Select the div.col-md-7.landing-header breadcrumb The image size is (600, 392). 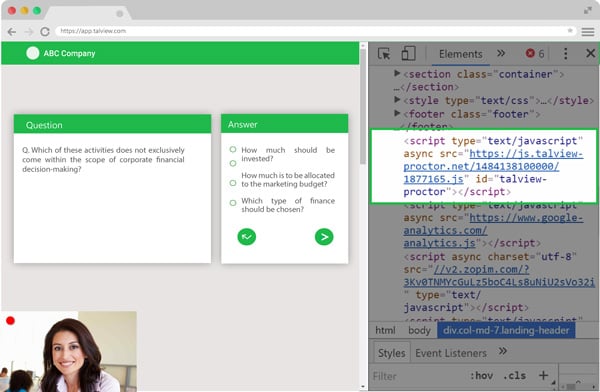[506, 330]
